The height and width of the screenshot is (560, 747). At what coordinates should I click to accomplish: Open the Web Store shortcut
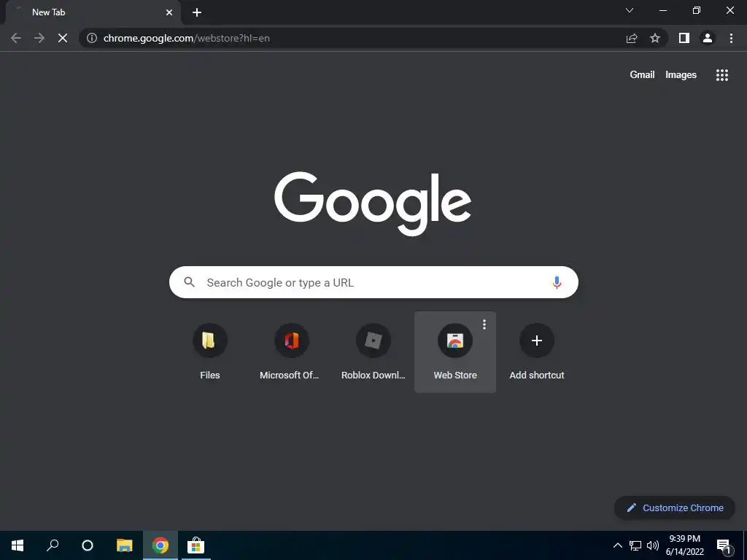click(455, 352)
